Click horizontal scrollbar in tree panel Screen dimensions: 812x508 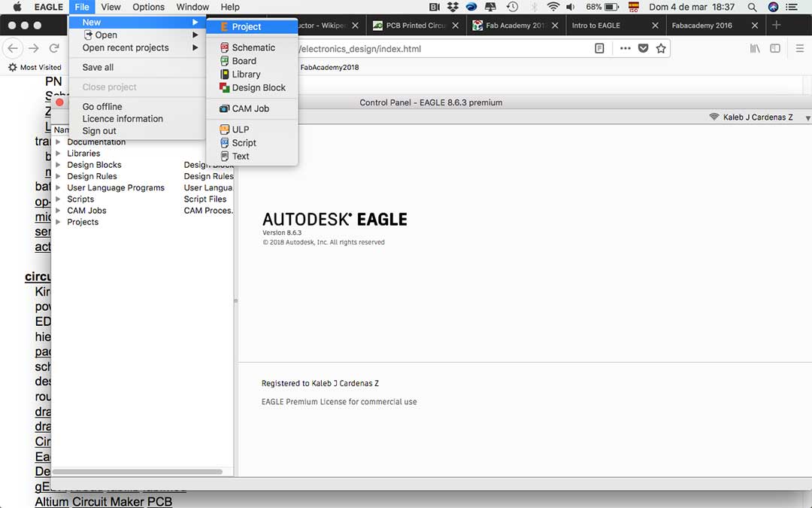point(138,472)
